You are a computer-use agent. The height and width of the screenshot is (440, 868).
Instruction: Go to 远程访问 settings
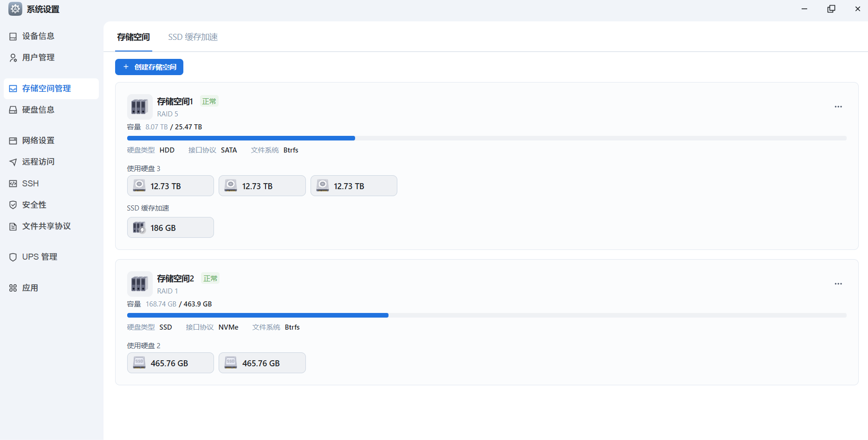(x=38, y=162)
